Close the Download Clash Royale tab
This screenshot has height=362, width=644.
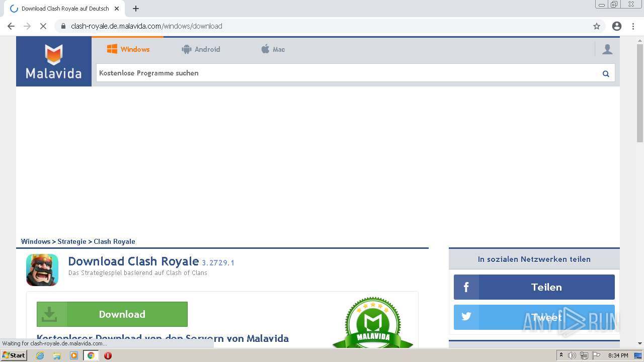tap(117, 9)
